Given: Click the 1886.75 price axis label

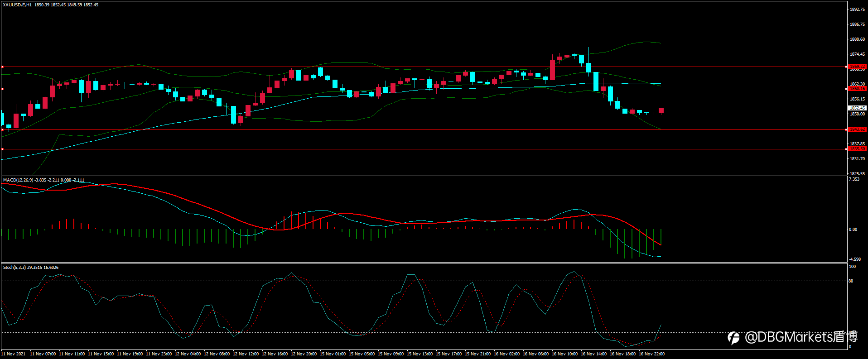Looking at the screenshot, I should (x=857, y=24).
